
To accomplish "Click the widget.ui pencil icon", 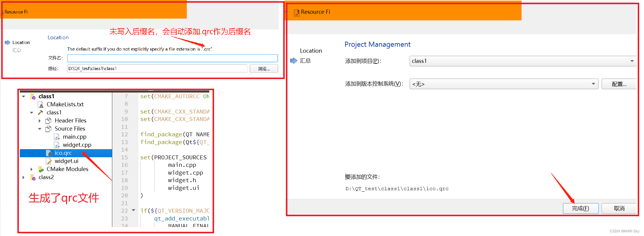I will pyautogui.click(x=49, y=161).
